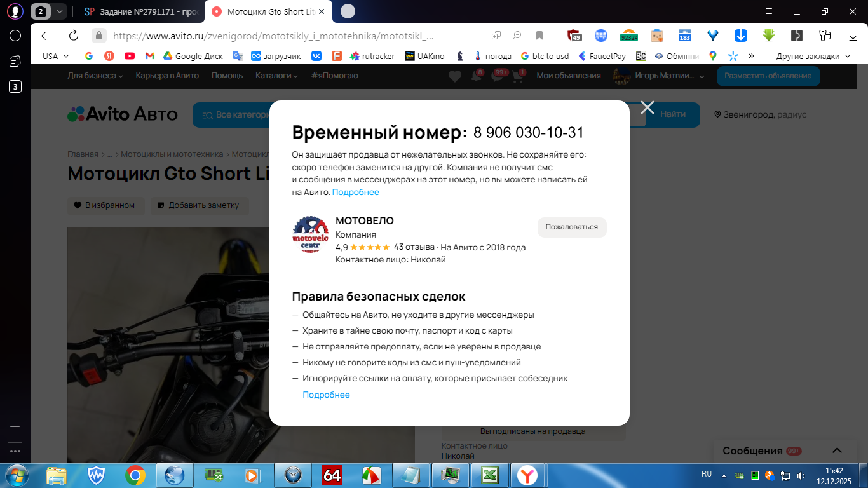Viewport: 868px width, 488px height.
Task: Open Подробнее under safe deal rules
Action: (326, 395)
